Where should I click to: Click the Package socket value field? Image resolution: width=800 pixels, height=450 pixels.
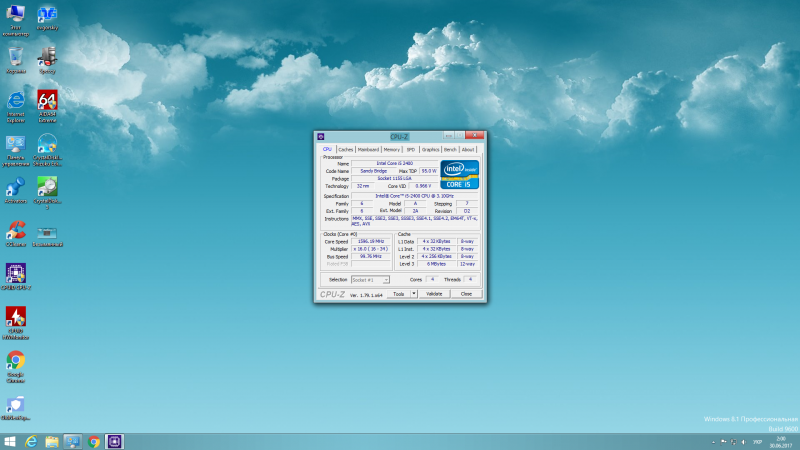394,179
